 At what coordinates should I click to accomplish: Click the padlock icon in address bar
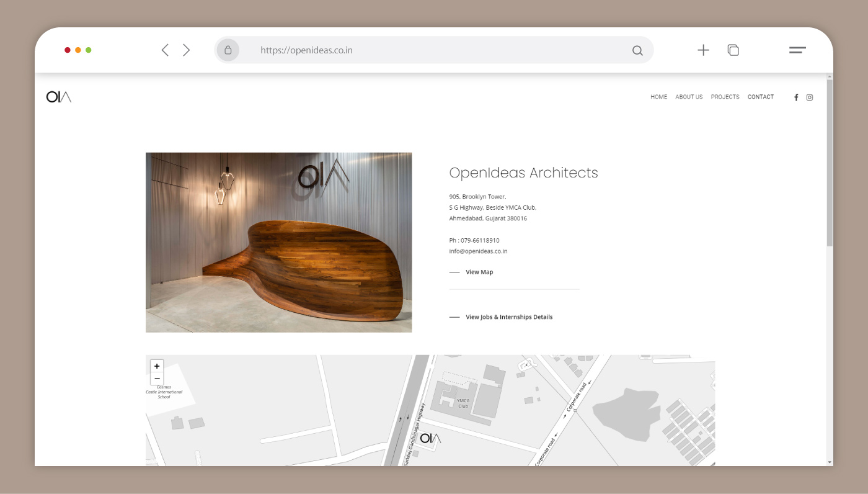click(x=228, y=50)
